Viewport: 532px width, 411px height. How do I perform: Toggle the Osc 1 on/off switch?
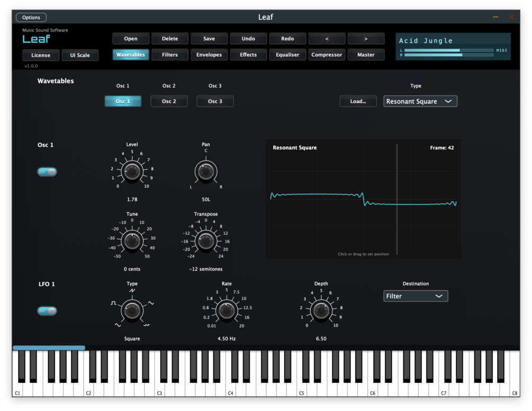click(47, 172)
